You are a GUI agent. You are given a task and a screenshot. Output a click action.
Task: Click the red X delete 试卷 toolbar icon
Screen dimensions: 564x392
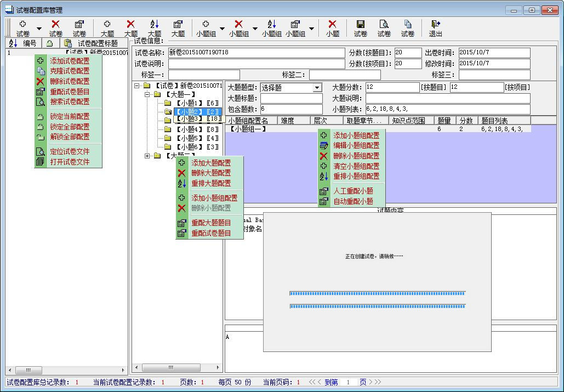(55, 24)
